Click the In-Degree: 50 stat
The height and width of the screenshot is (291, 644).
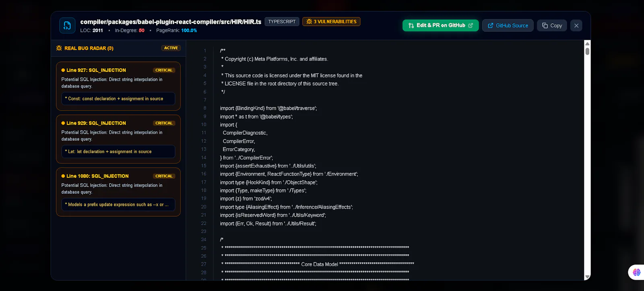130,31
